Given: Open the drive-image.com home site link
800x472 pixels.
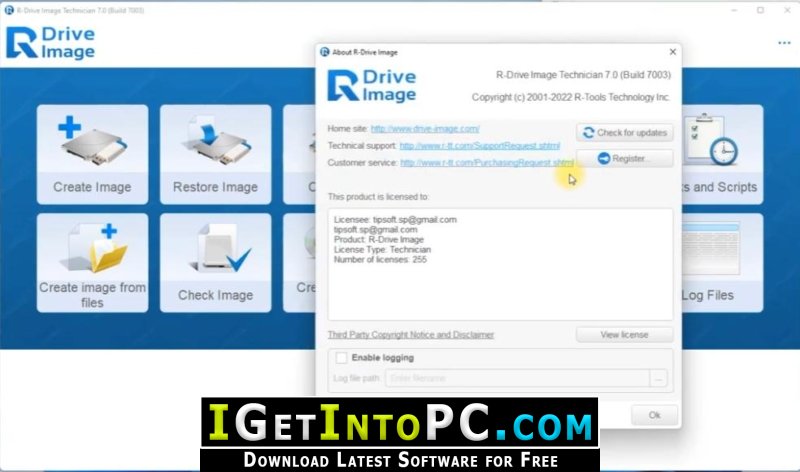Looking at the screenshot, I should tap(425, 129).
